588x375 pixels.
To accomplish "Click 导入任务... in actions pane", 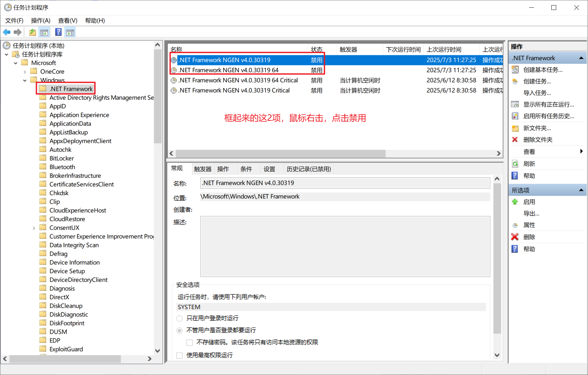I will tap(537, 93).
